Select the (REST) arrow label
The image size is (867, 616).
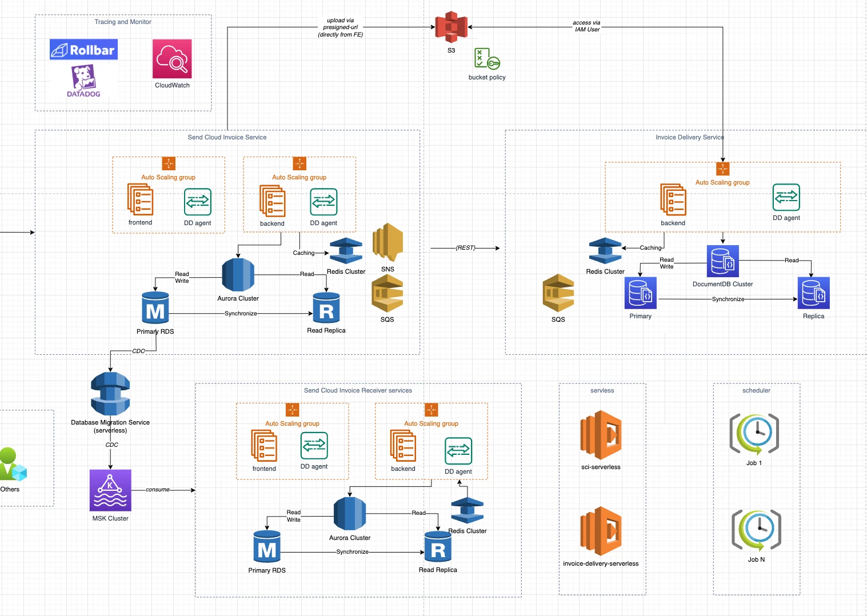[x=465, y=248]
